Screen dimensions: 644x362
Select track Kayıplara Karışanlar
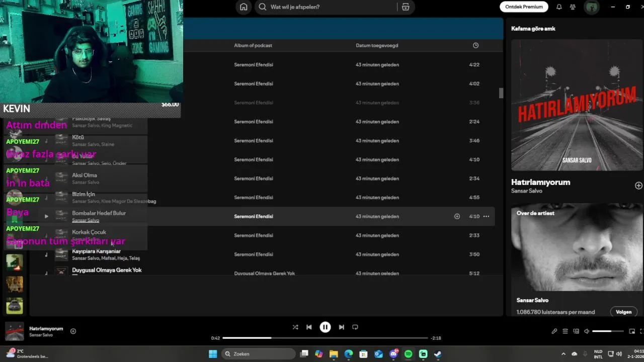click(x=97, y=251)
